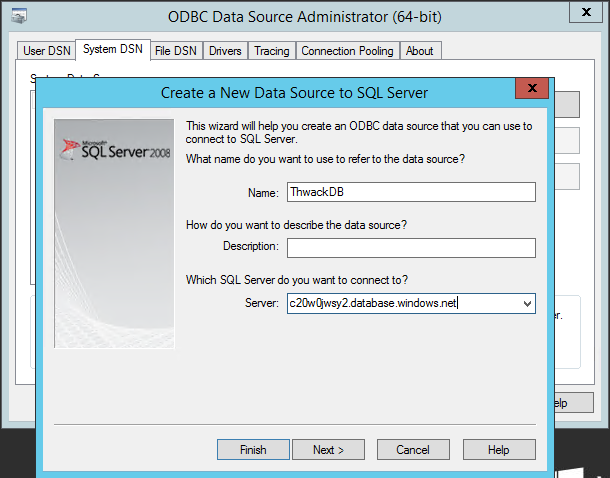The width and height of the screenshot is (610, 478).
Task: Select the System DSN tab
Action: coord(113,49)
